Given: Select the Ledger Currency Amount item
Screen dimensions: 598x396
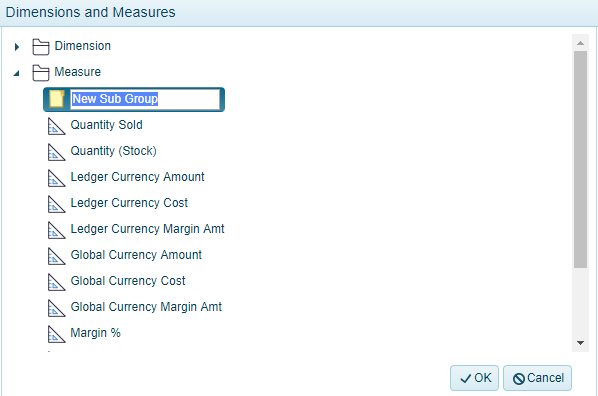Looking at the screenshot, I should (137, 177).
